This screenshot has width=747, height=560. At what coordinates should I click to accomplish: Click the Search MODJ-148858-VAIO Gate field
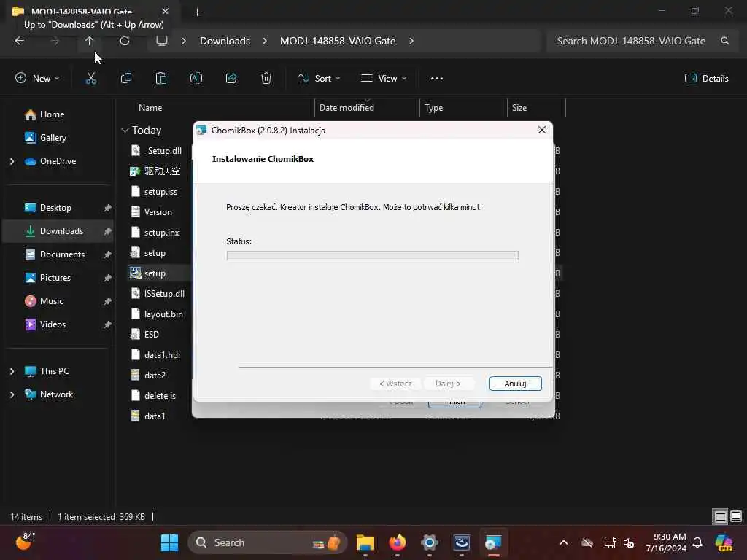point(640,41)
